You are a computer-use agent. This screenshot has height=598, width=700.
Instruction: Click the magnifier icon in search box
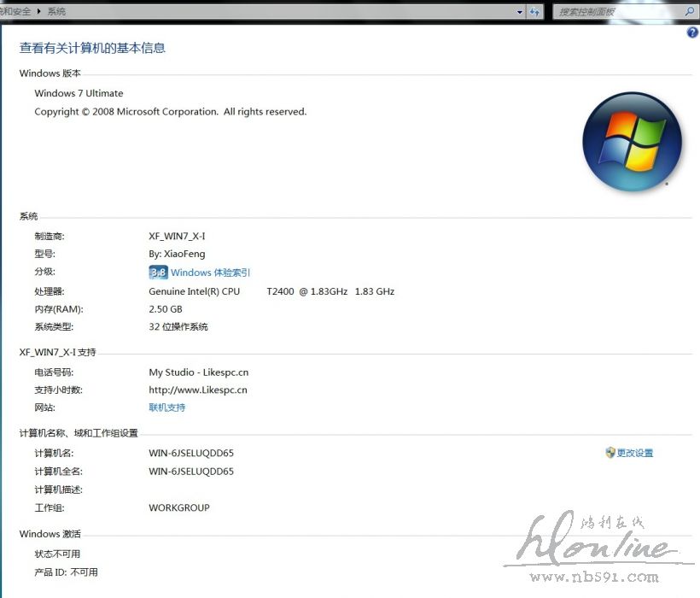(x=690, y=12)
